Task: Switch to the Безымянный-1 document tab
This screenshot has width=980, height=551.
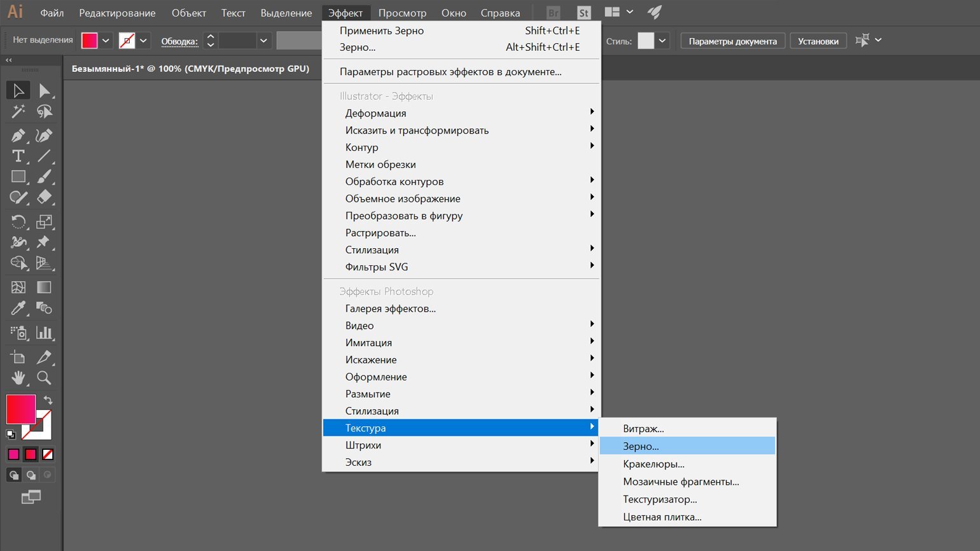Action: point(190,69)
